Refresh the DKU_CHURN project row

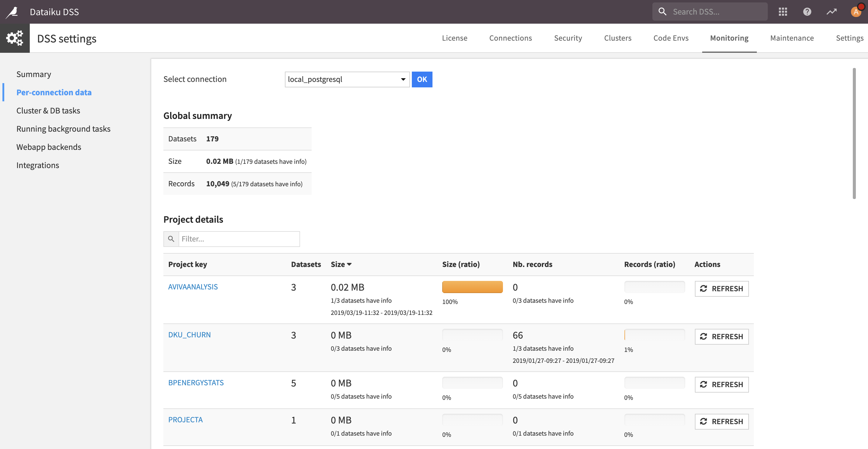click(722, 336)
